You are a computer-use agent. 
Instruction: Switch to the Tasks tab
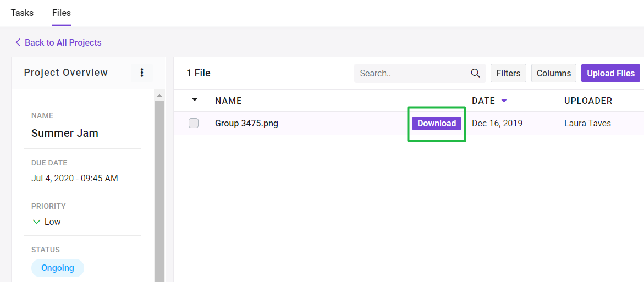coord(22,13)
